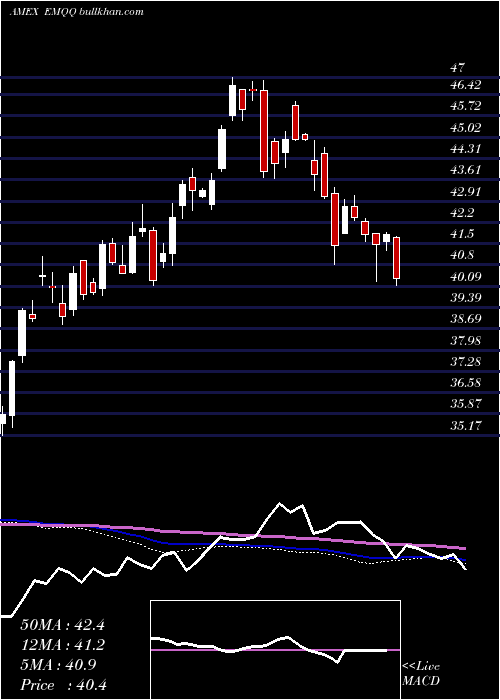Viewport: 500px width, 700px height.
Task: Click the 45.72 price axis label
Action: click(466, 106)
